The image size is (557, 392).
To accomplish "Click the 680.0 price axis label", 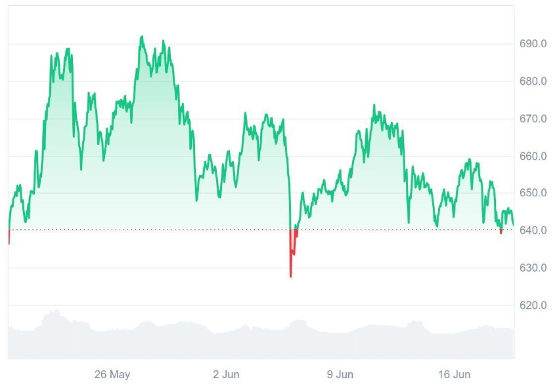I will pos(533,81).
